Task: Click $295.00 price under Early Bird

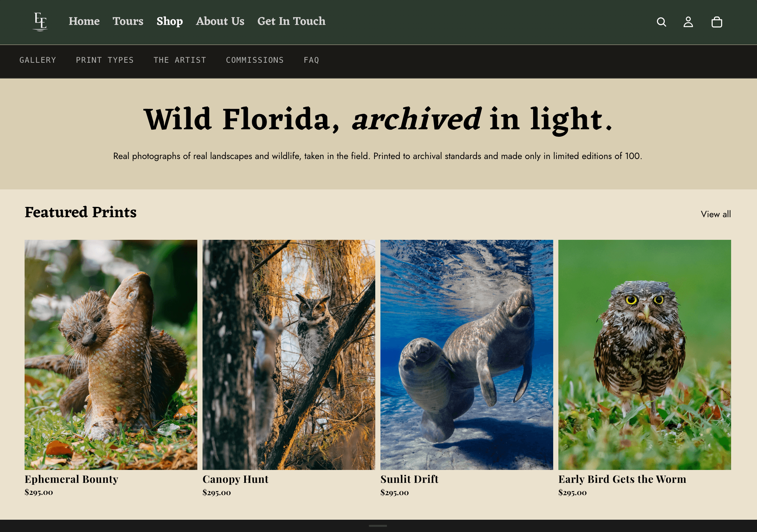Action: [572, 492]
